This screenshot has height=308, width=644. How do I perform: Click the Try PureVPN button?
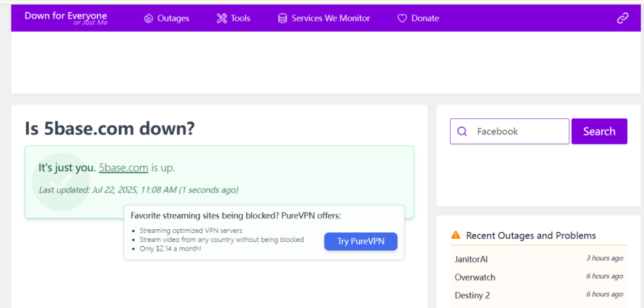click(361, 241)
